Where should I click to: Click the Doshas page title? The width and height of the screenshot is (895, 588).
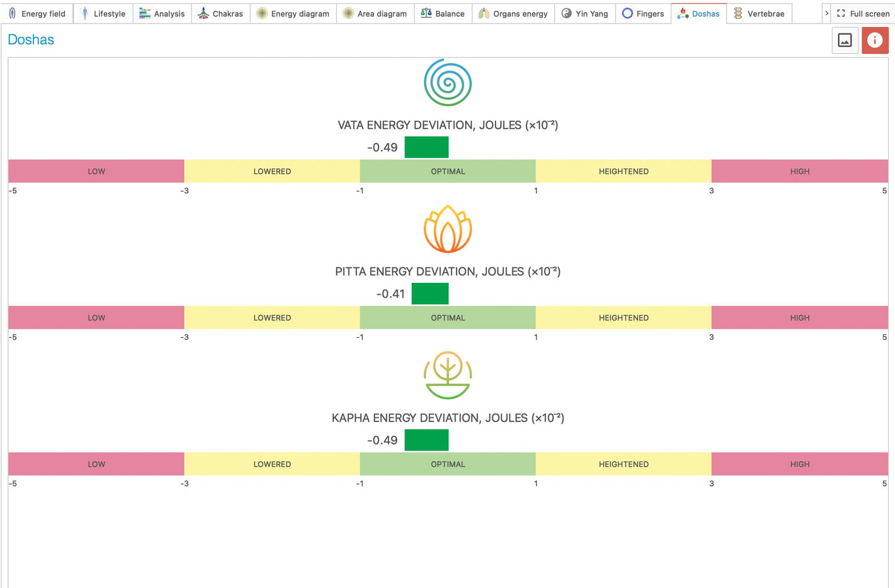tap(31, 40)
